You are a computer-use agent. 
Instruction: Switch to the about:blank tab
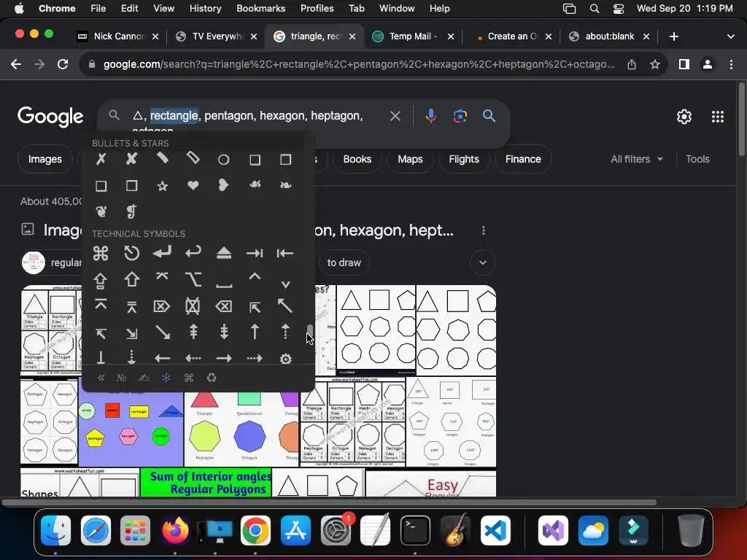point(609,36)
